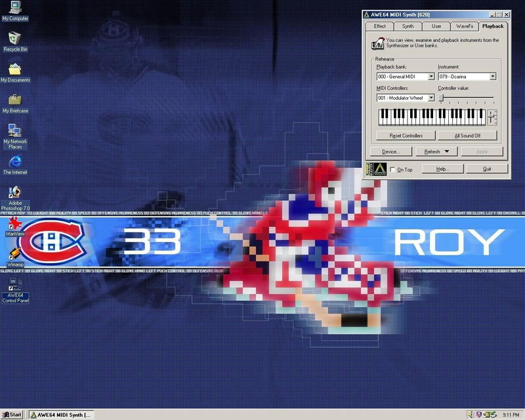Open the Windows Start menu
525x420 pixels.
(x=12, y=415)
